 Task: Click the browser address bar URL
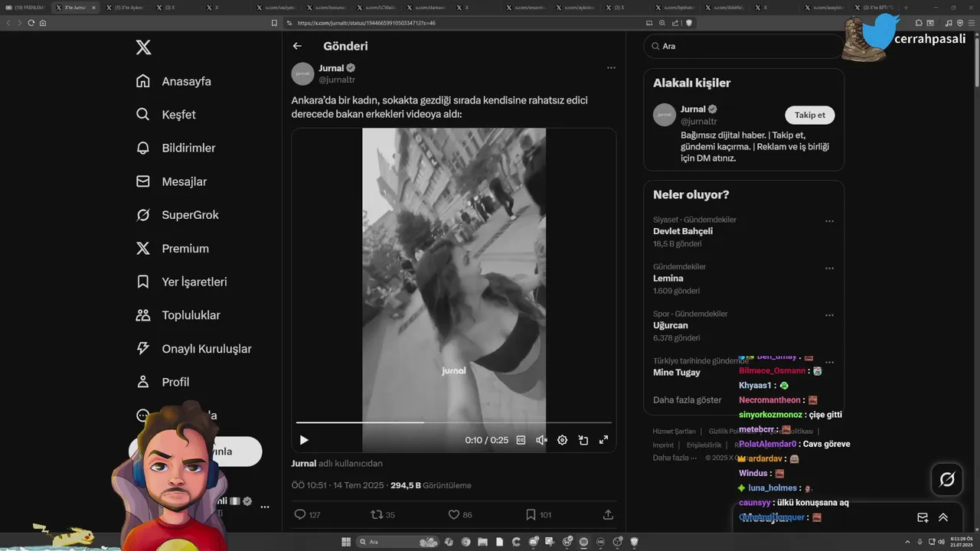click(367, 23)
